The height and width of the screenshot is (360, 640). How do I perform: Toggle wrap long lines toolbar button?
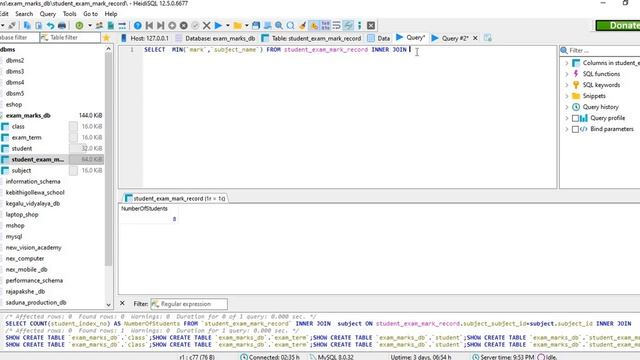click(336, 25)
